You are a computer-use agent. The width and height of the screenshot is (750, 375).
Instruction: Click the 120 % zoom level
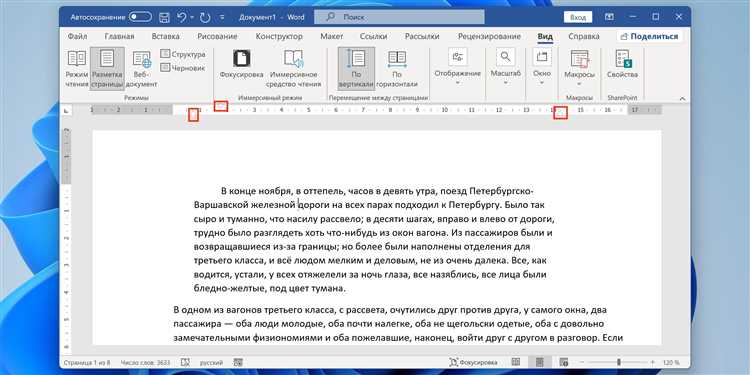[x=672, y=362]
